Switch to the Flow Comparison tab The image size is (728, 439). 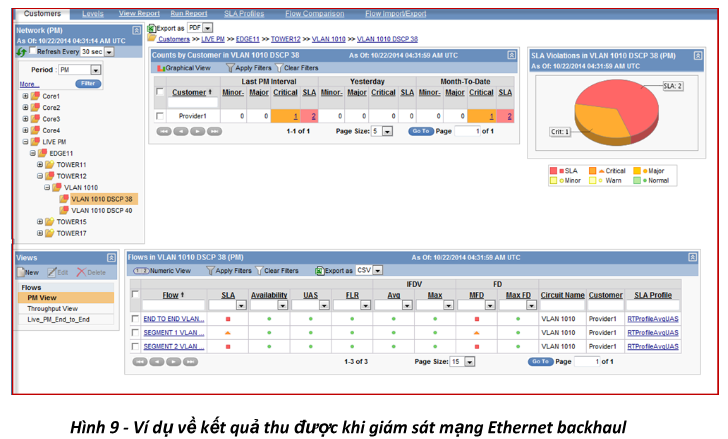(315, 14)
